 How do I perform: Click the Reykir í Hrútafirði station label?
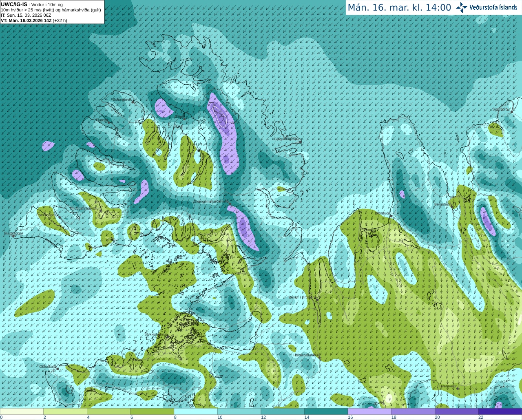pos(302,297)
